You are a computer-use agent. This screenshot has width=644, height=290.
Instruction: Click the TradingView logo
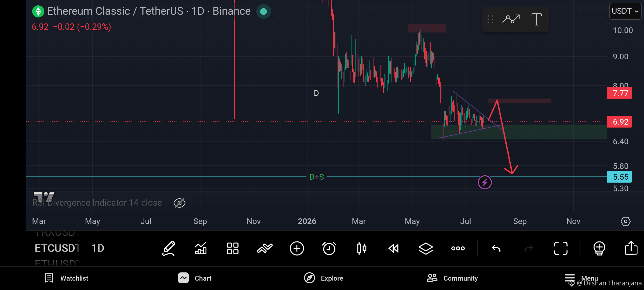click(x=44, y=197)
